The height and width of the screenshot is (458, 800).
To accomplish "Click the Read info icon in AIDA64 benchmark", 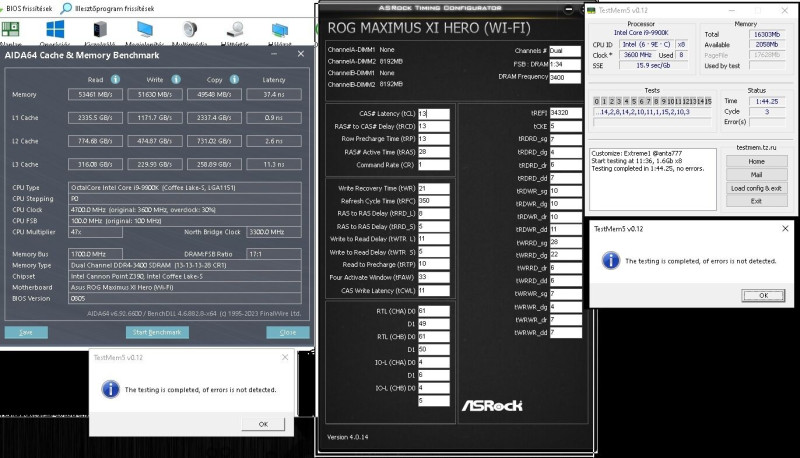I will [115, 79].
